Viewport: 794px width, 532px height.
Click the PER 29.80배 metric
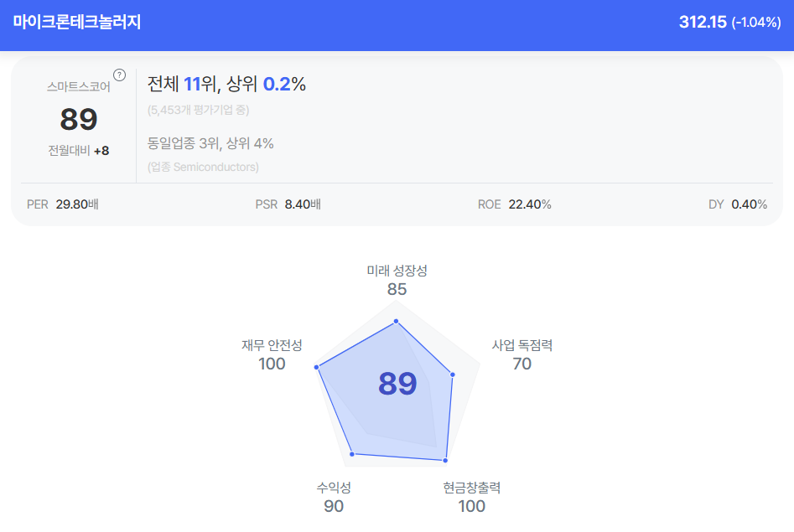pyautogui.click(x=63, y=204)
